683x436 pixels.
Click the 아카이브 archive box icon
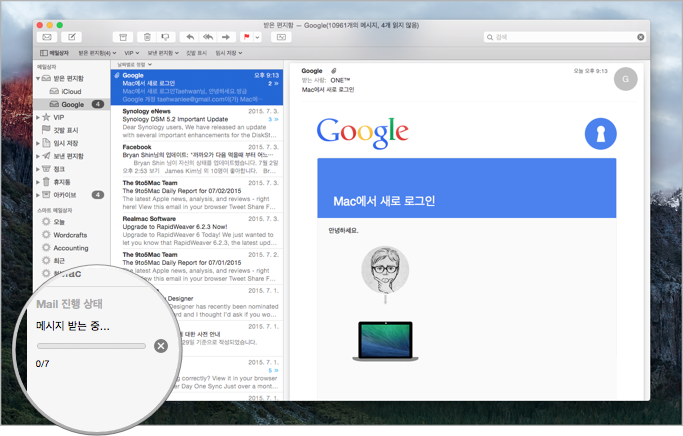[46, 195]
